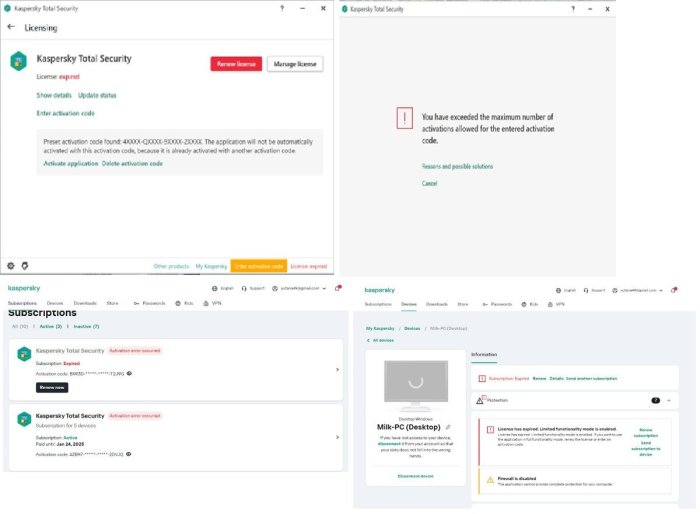Click help question mark in Licensing window title bar
The image size is (700, 514).
(x=282, y=8)
